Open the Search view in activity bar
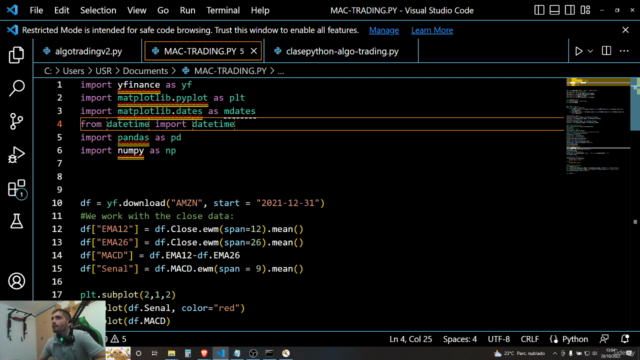640x360 pixels. pos(16,88)
